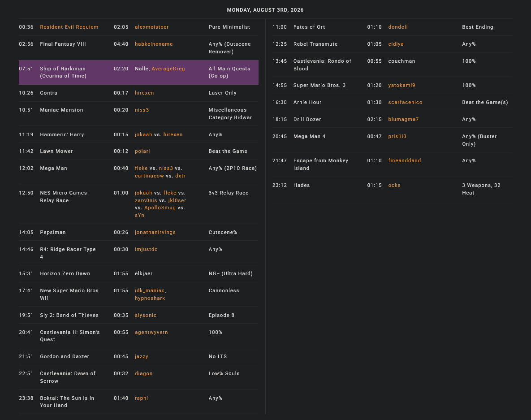Open blumagma7's runner link
This screenshot has width=531, height=420.
coord(403,120)
